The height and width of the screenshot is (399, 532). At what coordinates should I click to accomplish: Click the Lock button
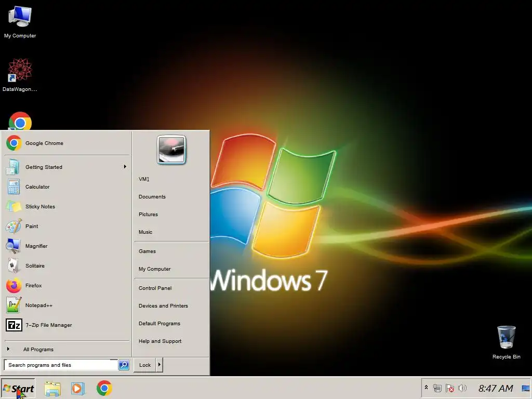point(145,365)
